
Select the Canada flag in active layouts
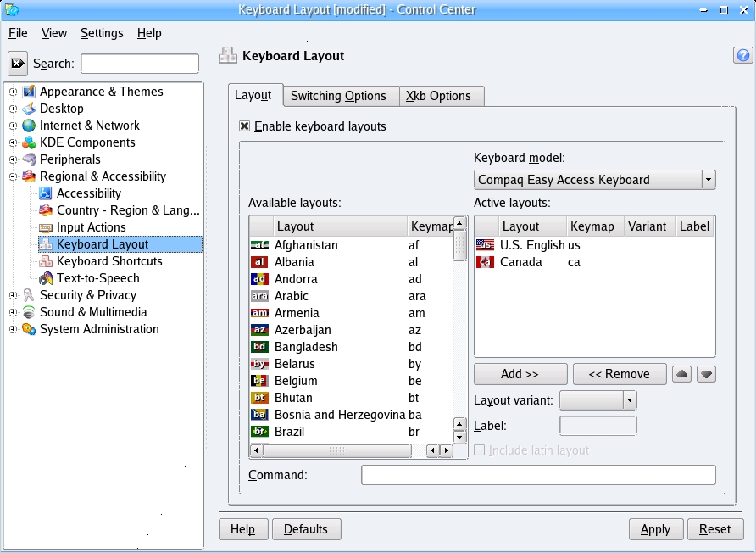pyautogui.click(x=485, y=262)
